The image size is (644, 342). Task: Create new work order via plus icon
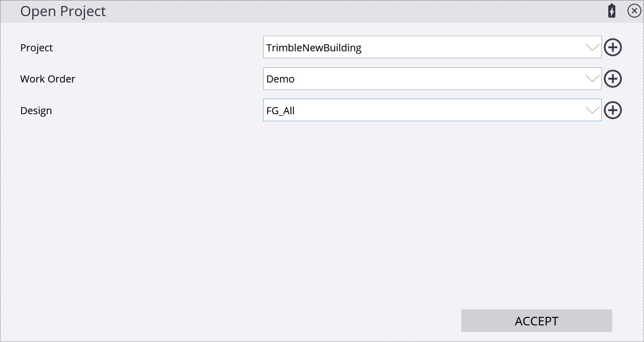coord(613,79)
